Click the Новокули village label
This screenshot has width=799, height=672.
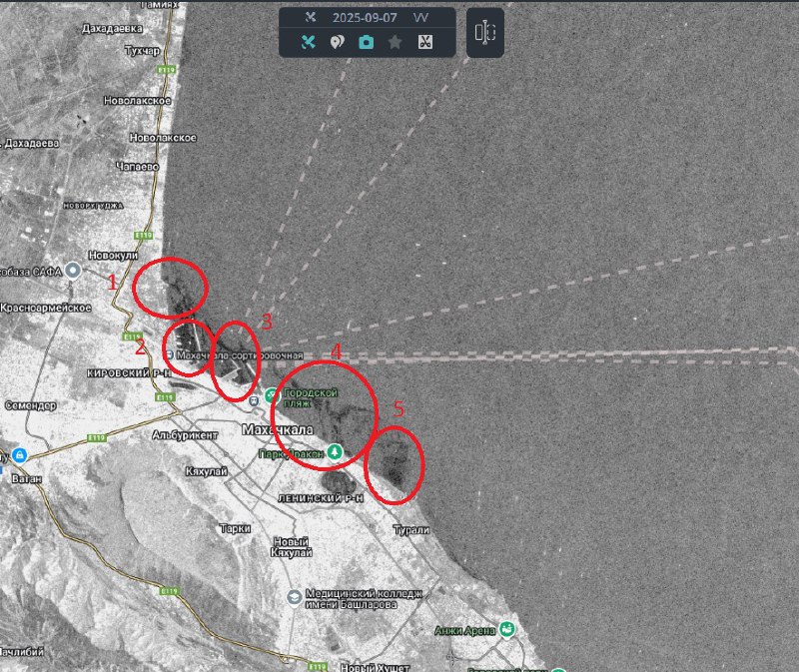point(112,255)
